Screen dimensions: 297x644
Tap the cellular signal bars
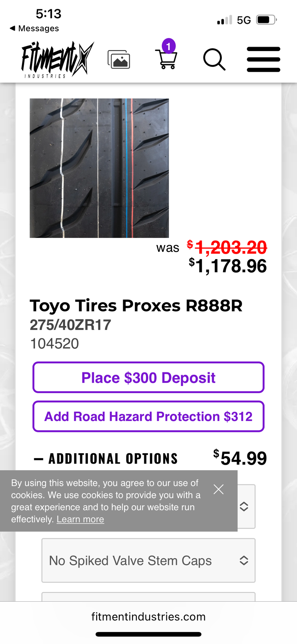pos(224,20)
